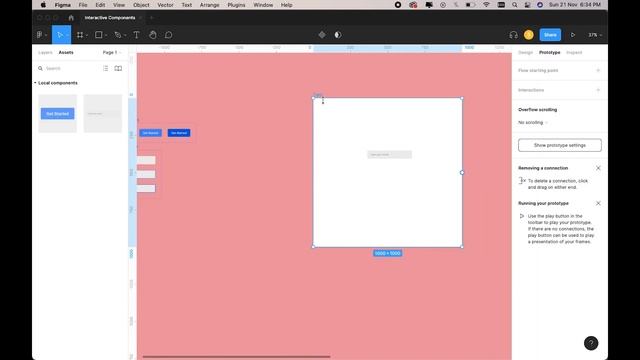
Task: Open the Object menu
Action: pos(141,5)
